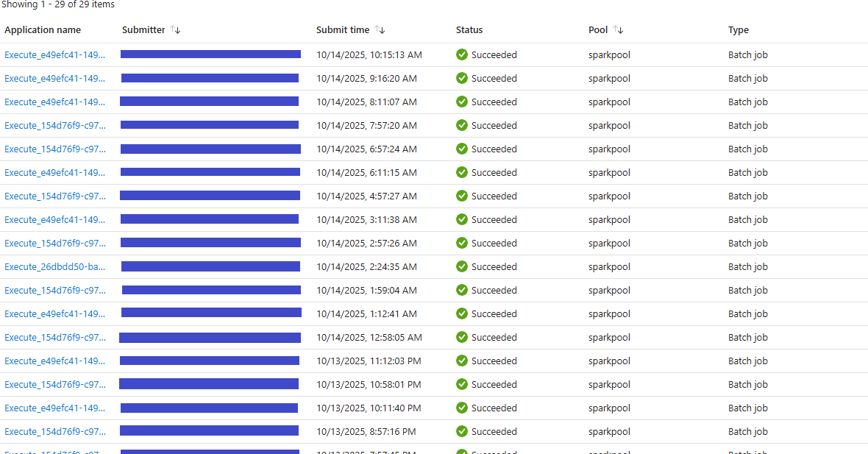Open application submitted 10/14/2025, 6:11:15 AM

(x=55, y=173)
